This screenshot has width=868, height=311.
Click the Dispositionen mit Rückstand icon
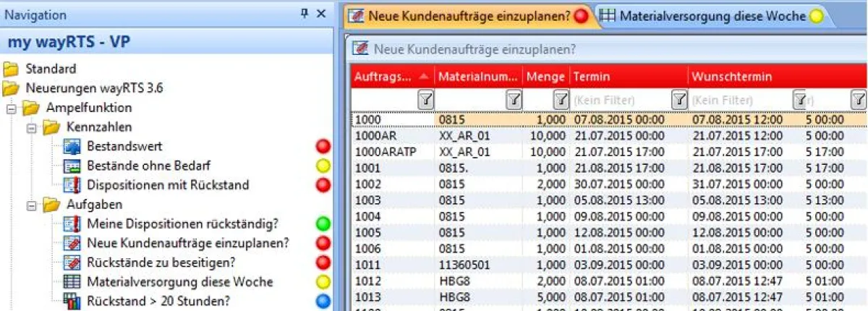pos(72,185)
